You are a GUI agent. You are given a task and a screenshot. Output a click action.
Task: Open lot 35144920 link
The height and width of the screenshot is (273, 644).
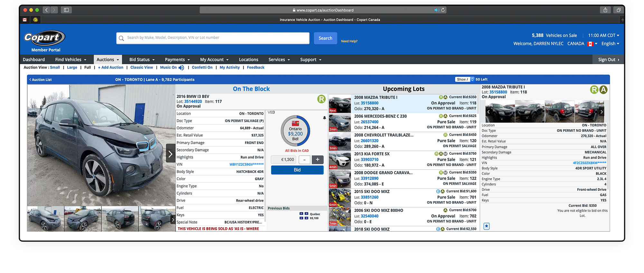coord(193,102)
